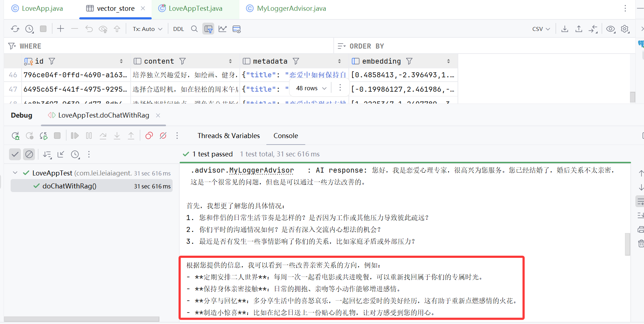Search in table with magnifier icon
Screen dimensions: 644x324
(194, 29)
